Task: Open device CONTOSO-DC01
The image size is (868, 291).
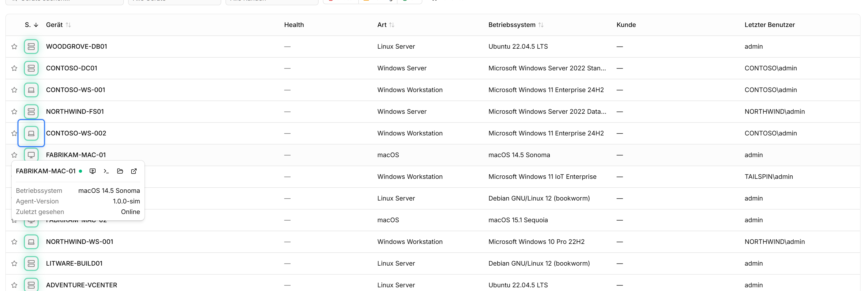Action: pyautogui.click(x=71, y=68)
